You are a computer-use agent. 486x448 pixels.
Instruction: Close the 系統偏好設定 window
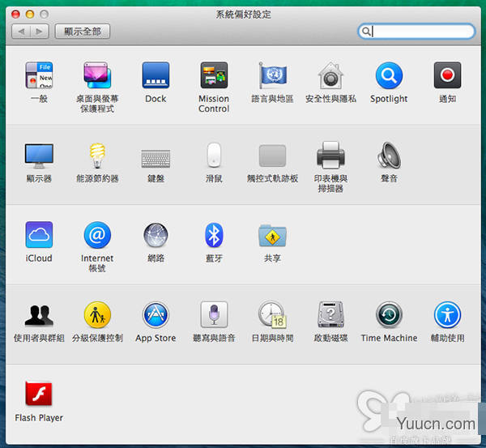pos(15,14)
